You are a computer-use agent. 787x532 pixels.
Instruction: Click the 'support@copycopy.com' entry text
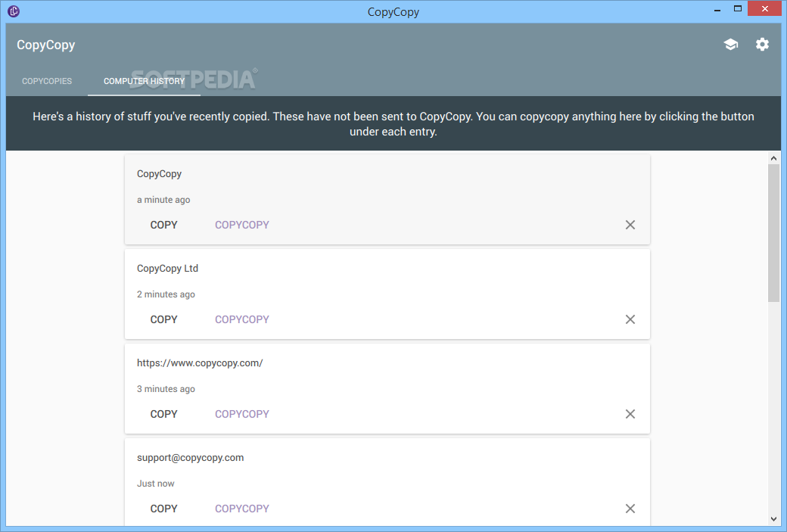coord(190,458)
